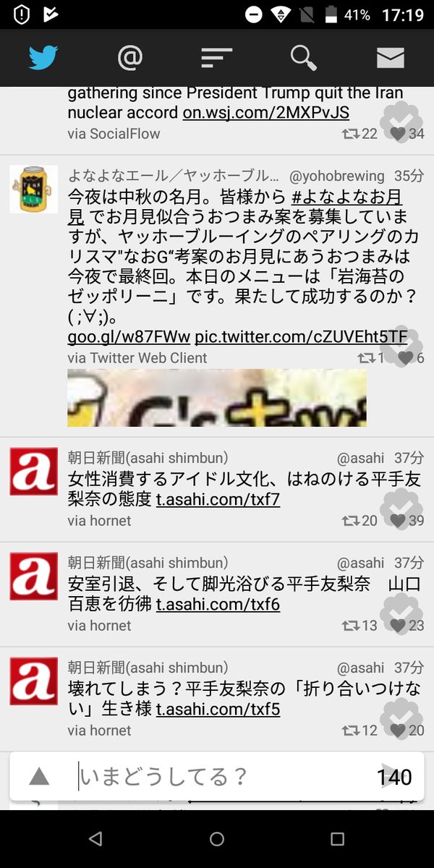Tap retweet icon on txf5 Asahi tweet
This screenshot has width=434, height=868.
point(351,730)
